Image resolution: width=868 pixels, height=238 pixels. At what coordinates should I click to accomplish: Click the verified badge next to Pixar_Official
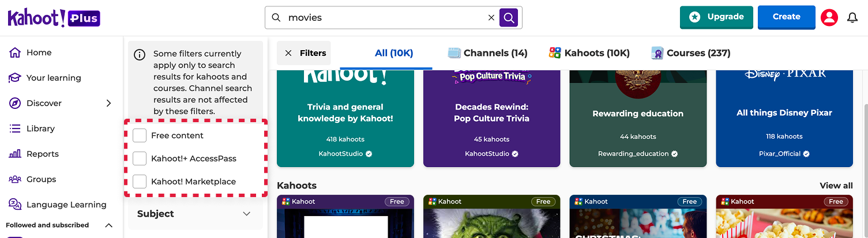[x=806, y=154]
